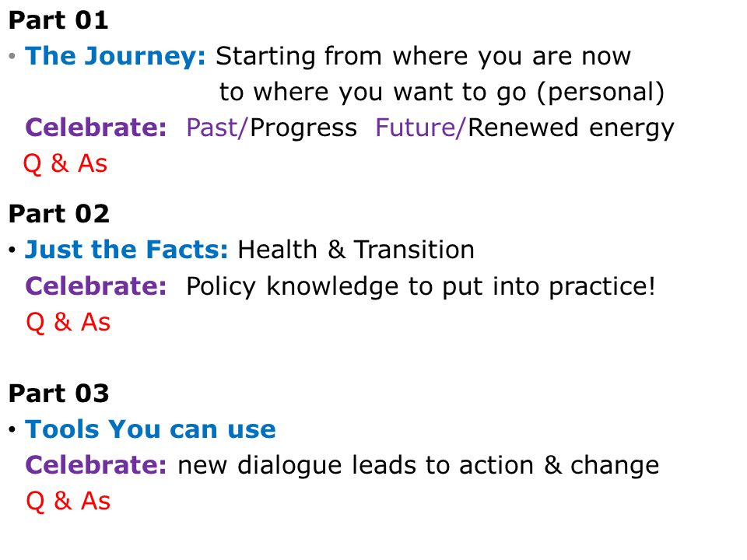The height and width of the screenshot is (560, 747).
Task: Click 'new dialogue leads to action & change'
Action: [419, 465]
